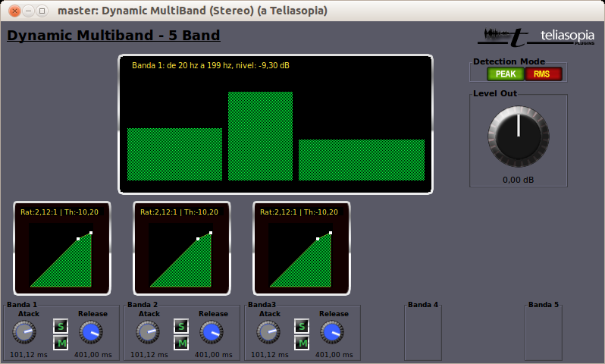Image resolution: width=605 pixels, height=364 pixels.
Task: Mute Banda 1 with its M button
Action: (x=60, y=343)
